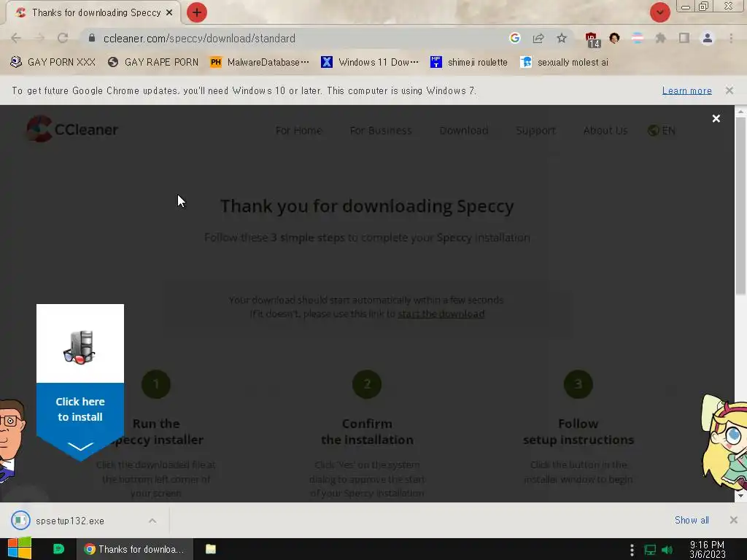The width and height of the screenshot is (747, 560).
Task: Click the page scrollbar down arrow
Action: [x=740, y=496]
